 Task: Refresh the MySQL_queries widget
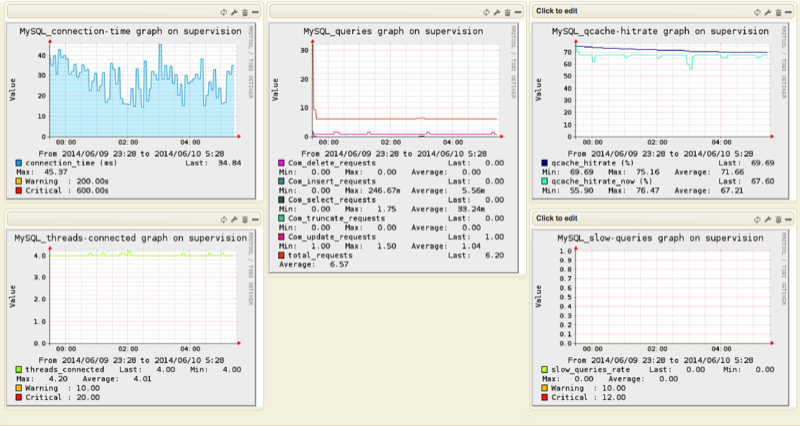485,12
